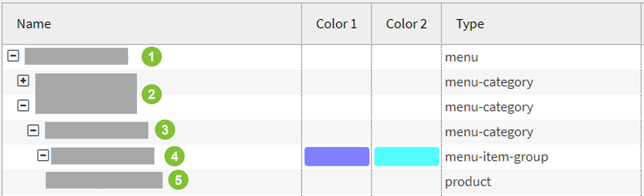Click the green badge numbered 5
Screen dimensions: 644x196
coord(179,180)
